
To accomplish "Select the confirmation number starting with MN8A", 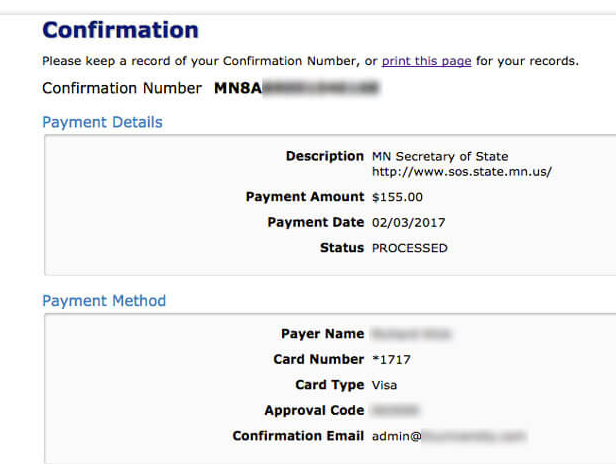I will pyautogui.click(x=296, y=88).
